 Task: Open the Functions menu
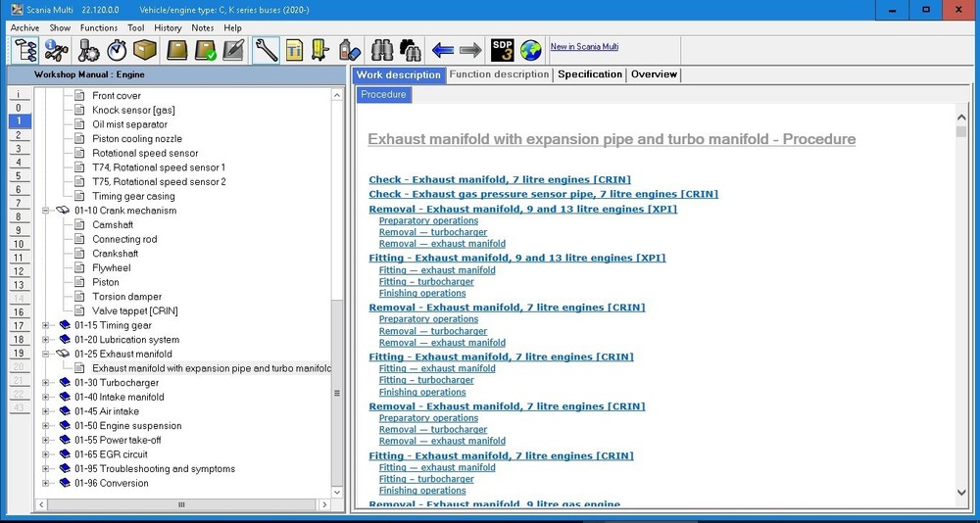(99, 27)
